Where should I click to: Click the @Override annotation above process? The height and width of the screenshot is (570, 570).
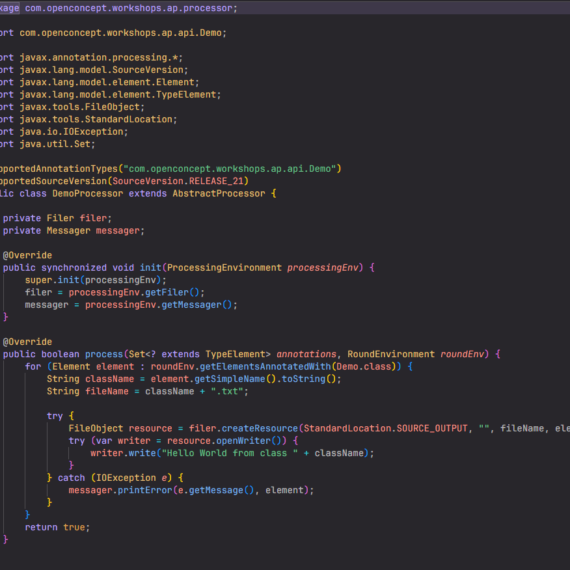click(x=27, y=342)
